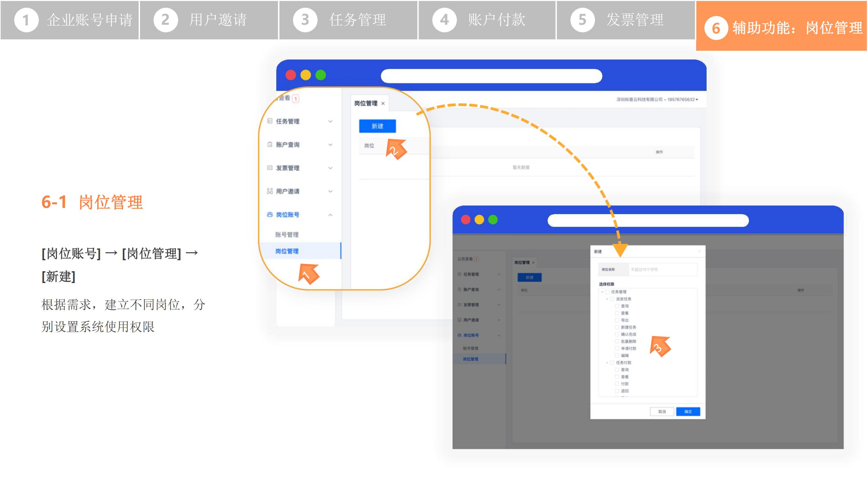Collapse the 岗位账号 menu chevron
This screenshot has width=868, height=488.
point(330,215)
